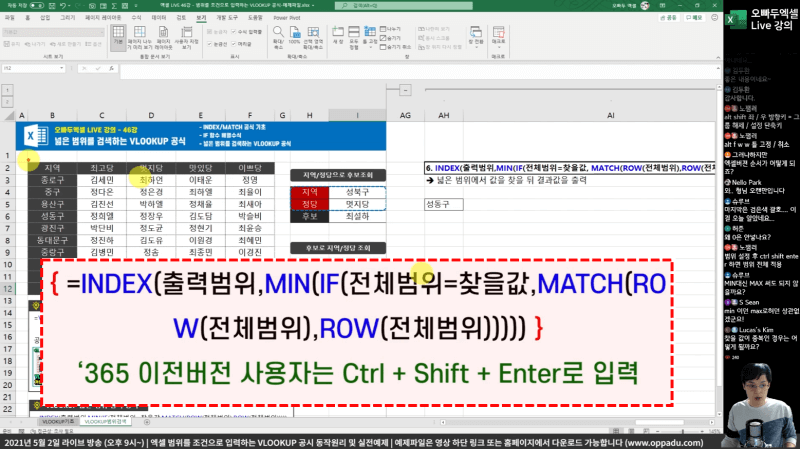
Task: Open the Undo history dropdown arrow
Action: click(x=69, y=6)
